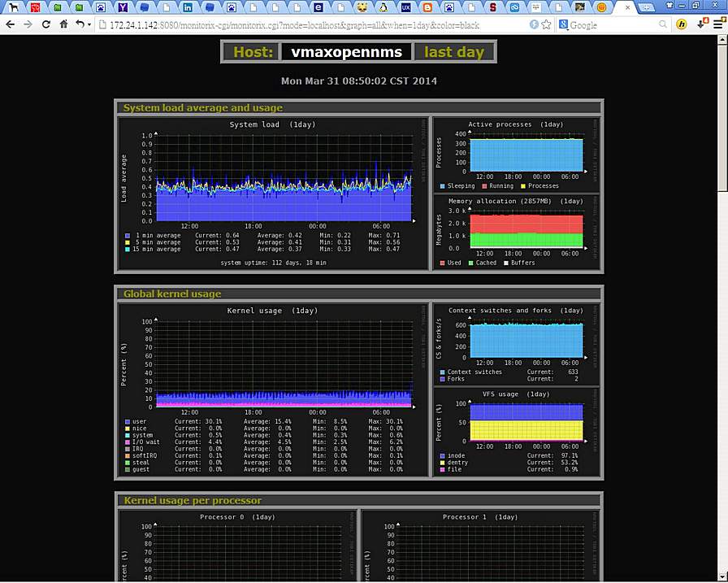The image size is (728, 583).
Task: Click the 'I/O wait' legend label
Action: pyautogui.click(x=145, y=442)
